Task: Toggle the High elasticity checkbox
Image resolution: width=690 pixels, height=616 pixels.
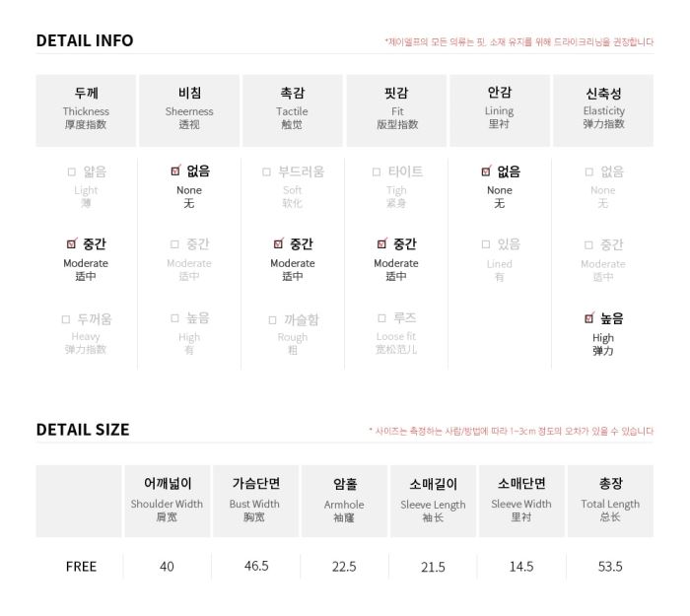Action: pos(589,317)
